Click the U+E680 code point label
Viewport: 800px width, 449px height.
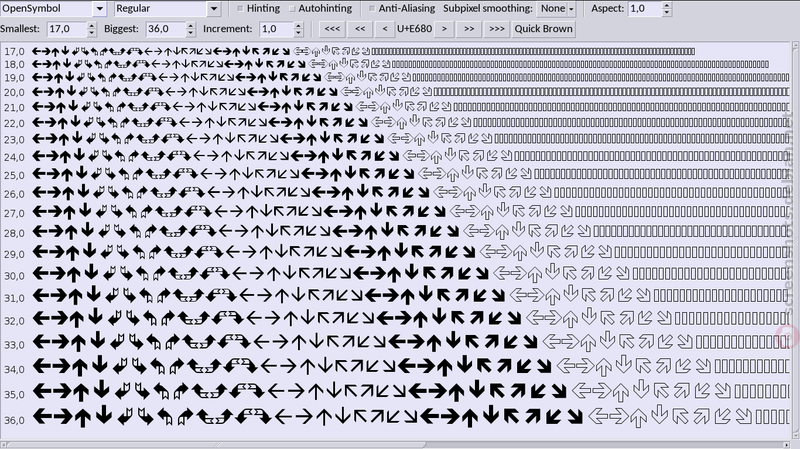(414, 29)
